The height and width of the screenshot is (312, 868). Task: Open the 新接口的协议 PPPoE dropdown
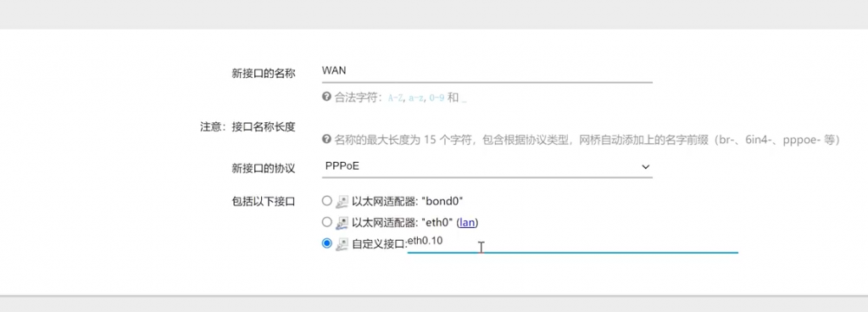click(487, 166)
